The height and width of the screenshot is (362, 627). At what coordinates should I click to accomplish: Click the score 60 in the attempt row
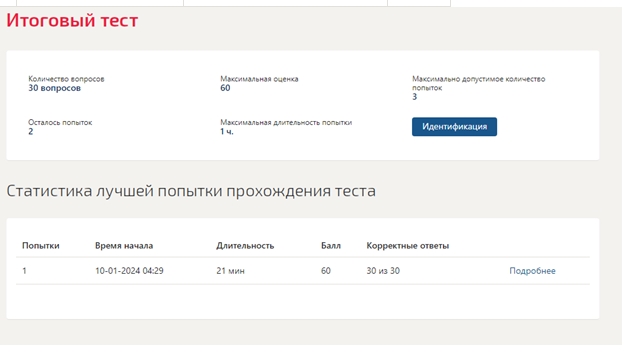click(326, 271)
